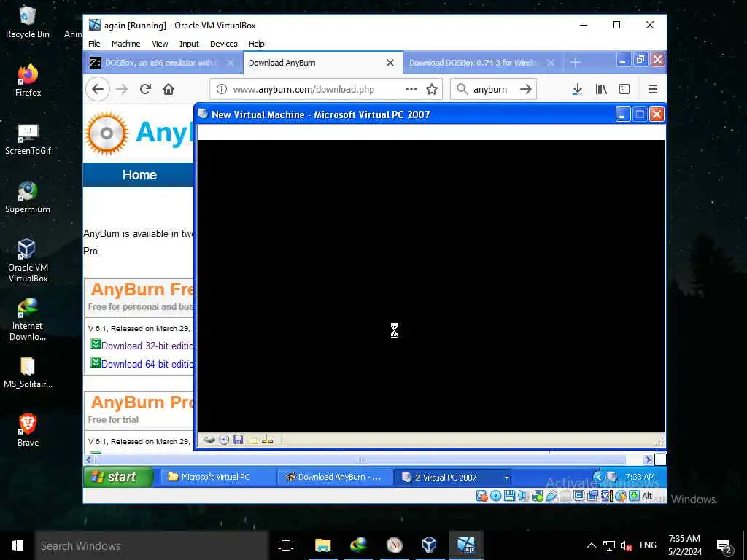Select the MS_Solitair folder on desktop
The height and width of the screenshot is (560, 747).
click(28, 373)
